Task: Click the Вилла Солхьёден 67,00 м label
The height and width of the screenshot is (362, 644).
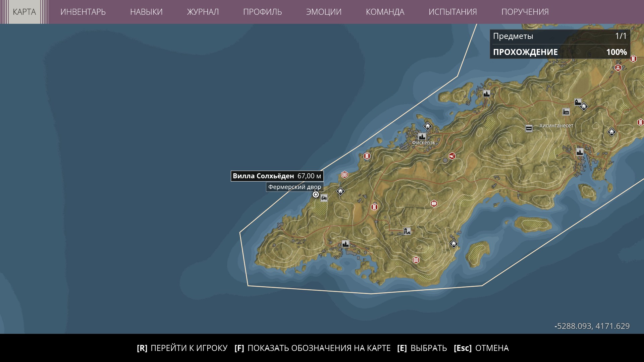Action: 277,176
